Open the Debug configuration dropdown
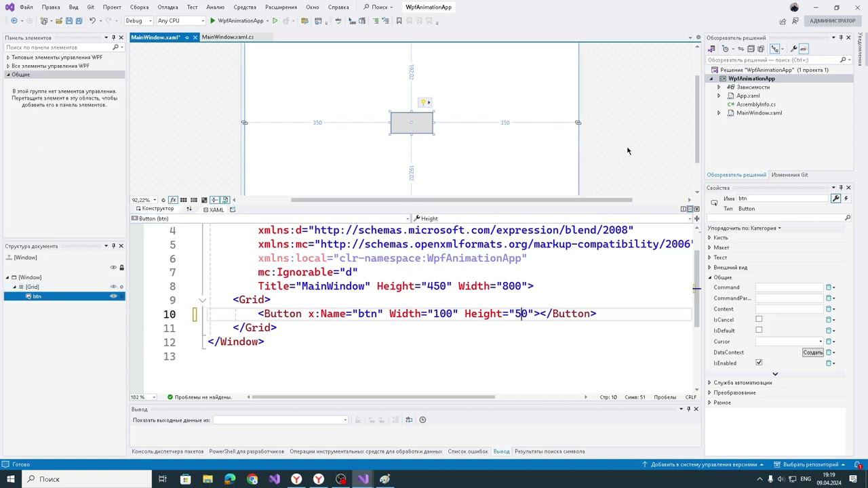This screenshot has width=868, height=488. point(138,21)
